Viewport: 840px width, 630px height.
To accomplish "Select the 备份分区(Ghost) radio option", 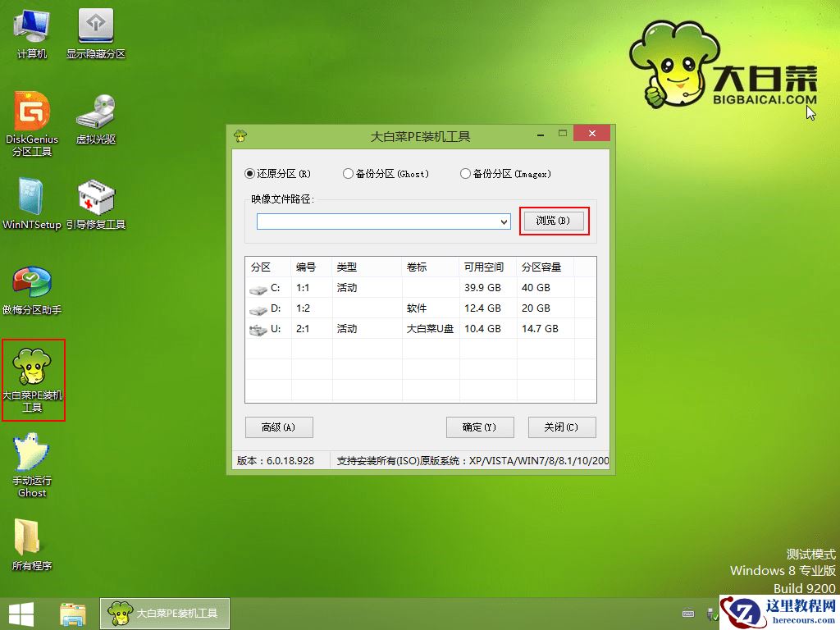I will 348,174.
